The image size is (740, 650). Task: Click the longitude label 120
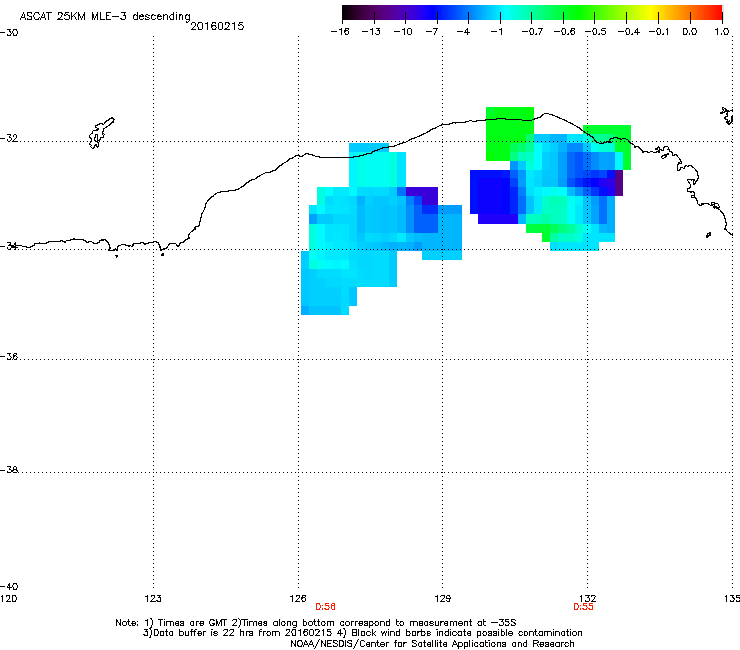coord(8,599)
